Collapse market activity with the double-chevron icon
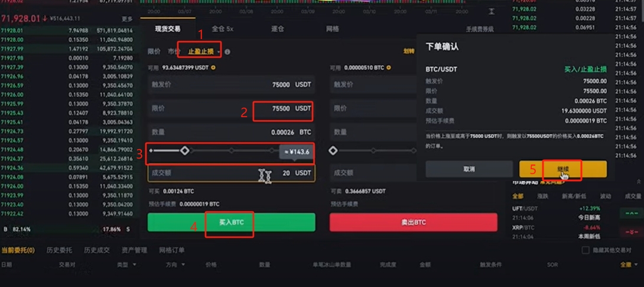This screenshot has height=287, width=644. 639,181
